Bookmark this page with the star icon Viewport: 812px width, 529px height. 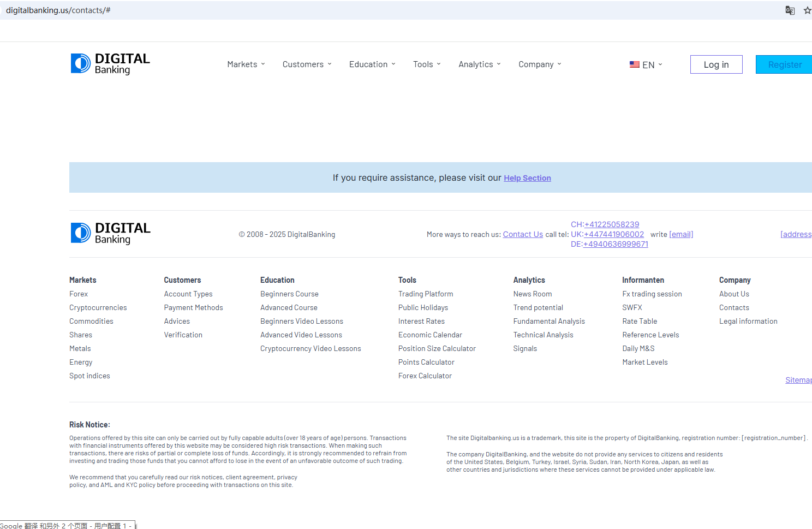(x=807, y=10)
